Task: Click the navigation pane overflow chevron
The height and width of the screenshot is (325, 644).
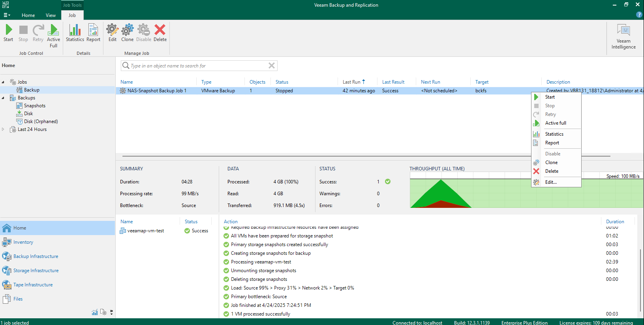Action: [112, 312]
